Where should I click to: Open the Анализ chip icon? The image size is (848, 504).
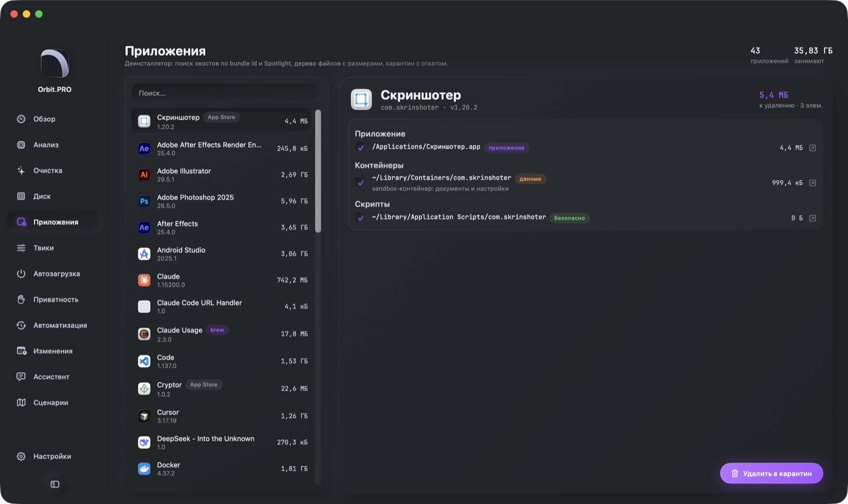coord(21,145)
